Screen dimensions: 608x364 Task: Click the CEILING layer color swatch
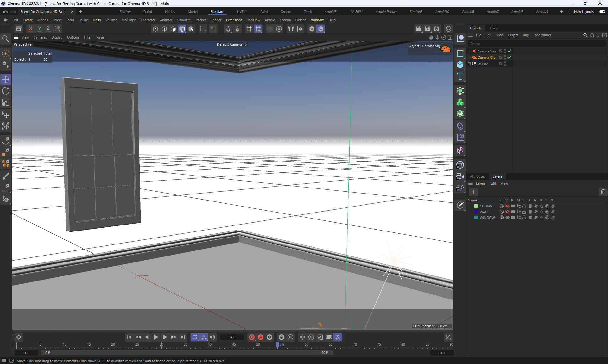[x=476, y=206]
